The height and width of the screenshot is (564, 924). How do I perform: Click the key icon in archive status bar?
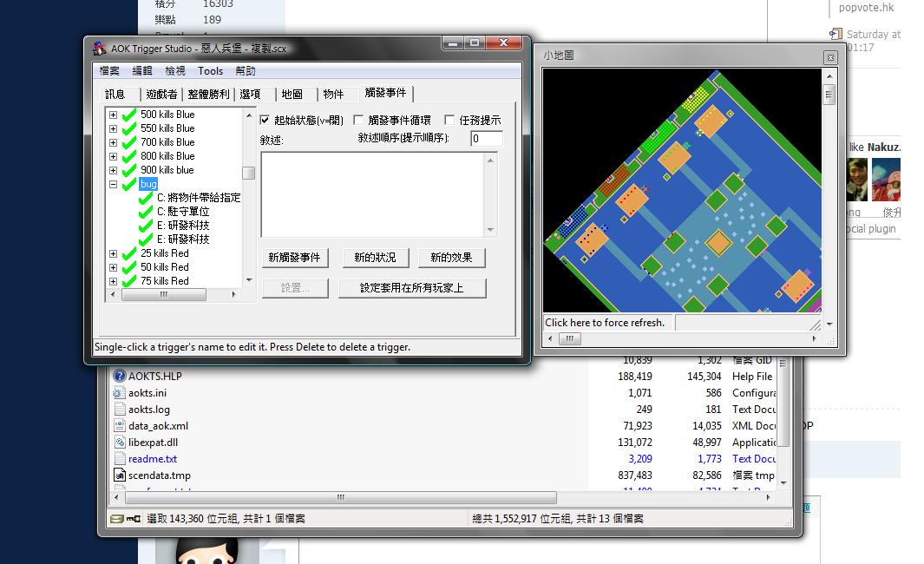pos(134,519)
